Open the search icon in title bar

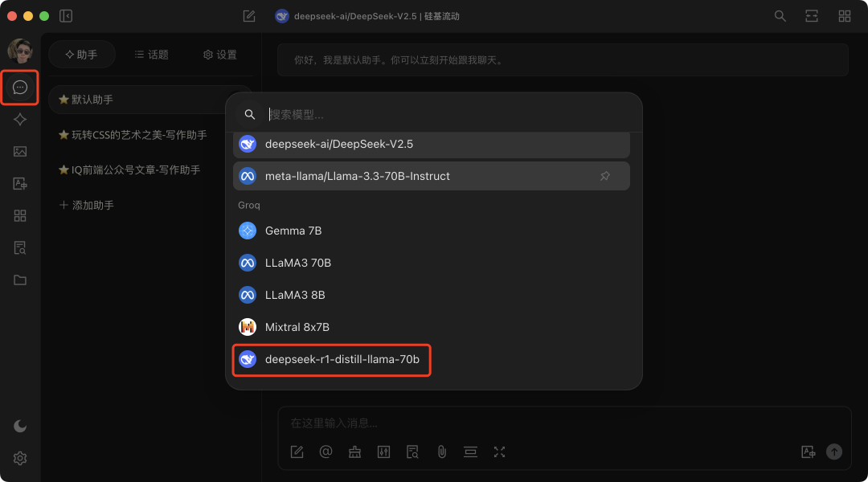pos(780,16)
